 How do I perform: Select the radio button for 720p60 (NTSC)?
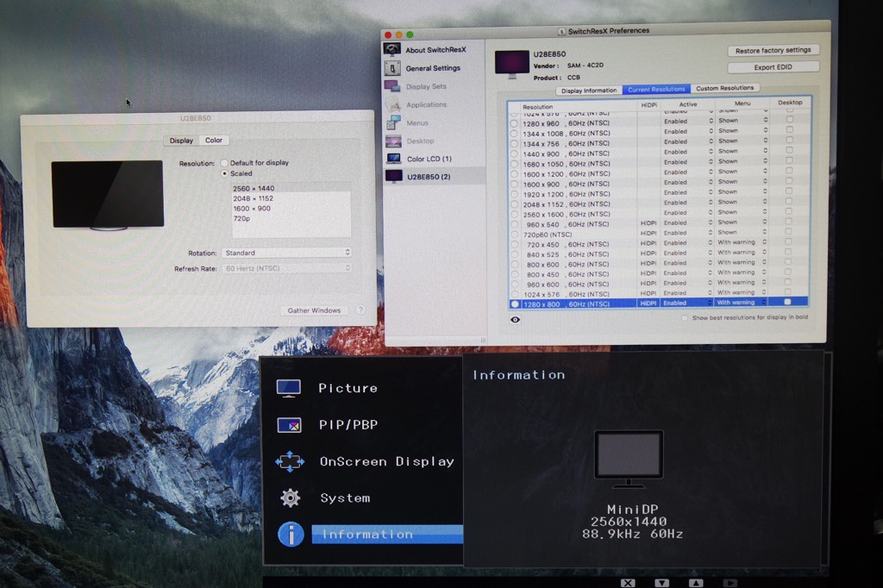(x=514, y=235)
